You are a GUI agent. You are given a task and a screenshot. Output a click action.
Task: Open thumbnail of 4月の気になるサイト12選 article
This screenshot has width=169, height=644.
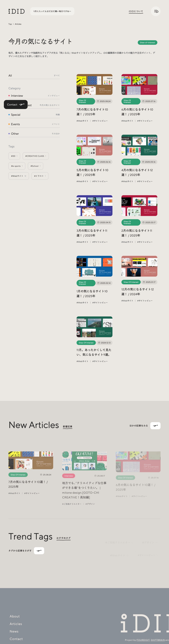point(139,145)
